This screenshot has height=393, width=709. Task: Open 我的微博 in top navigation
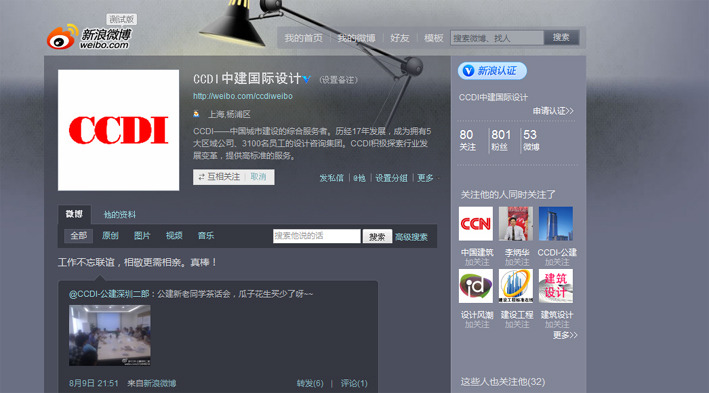pyautogui.click(x=356, y=38)
